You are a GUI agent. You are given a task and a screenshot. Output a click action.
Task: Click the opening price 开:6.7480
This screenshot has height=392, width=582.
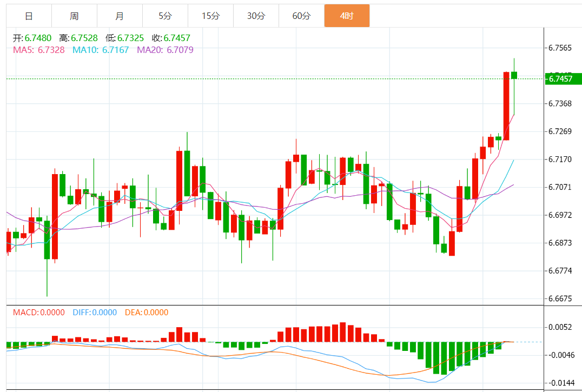pyautogui.click(x=32, y=38)
